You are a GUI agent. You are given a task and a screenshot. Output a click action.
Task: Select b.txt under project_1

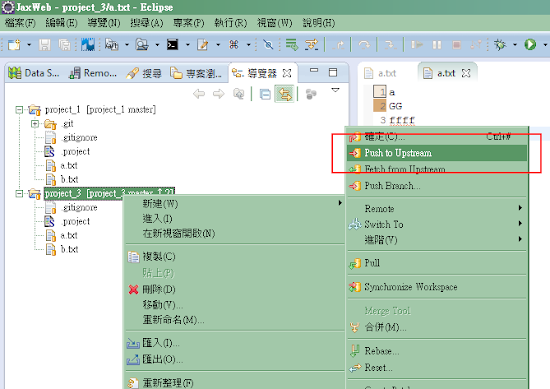[69, 180]
